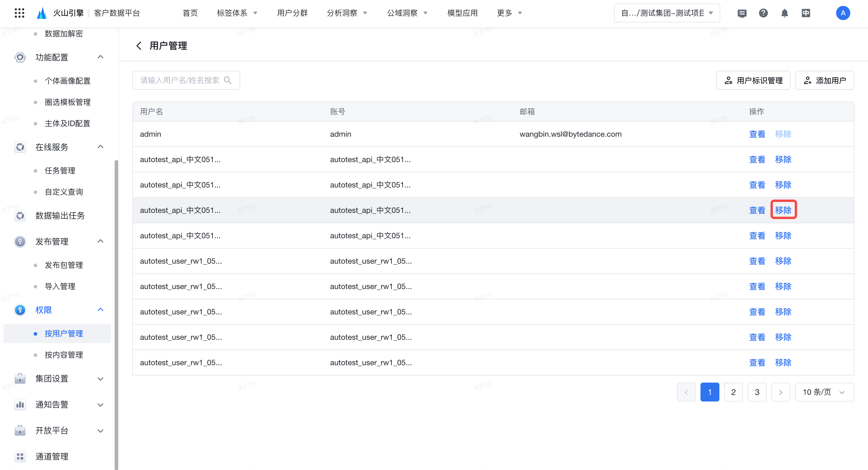Click the 权限 key icon
The image size is (868, 470).
[x=20, y=310]
